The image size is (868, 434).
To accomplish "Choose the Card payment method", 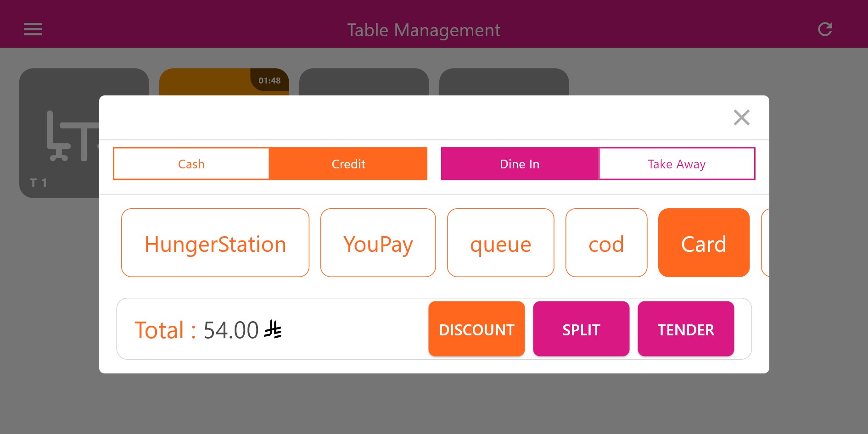I will click(x=704, y=243).
